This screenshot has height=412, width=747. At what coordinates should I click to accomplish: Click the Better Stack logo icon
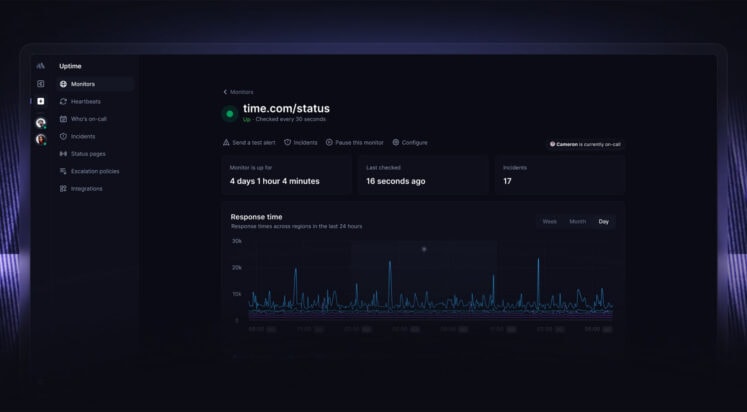click(40, 66)
